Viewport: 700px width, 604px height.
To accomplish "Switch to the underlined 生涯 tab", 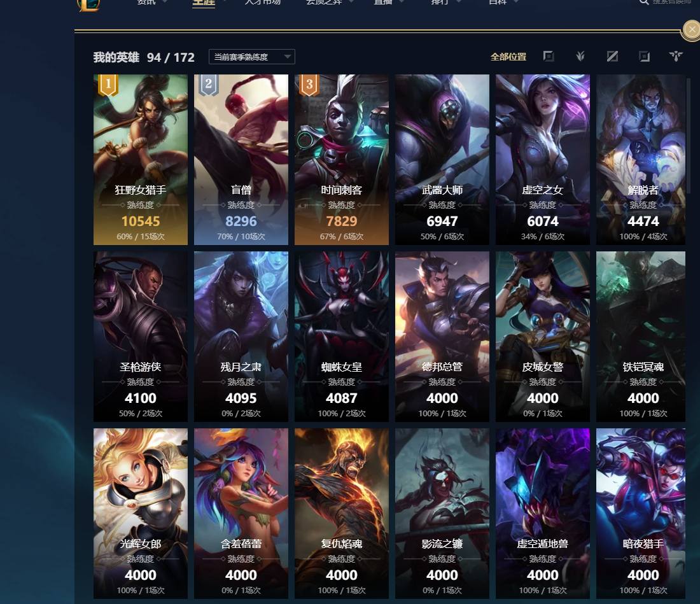I will pos(204,3).
